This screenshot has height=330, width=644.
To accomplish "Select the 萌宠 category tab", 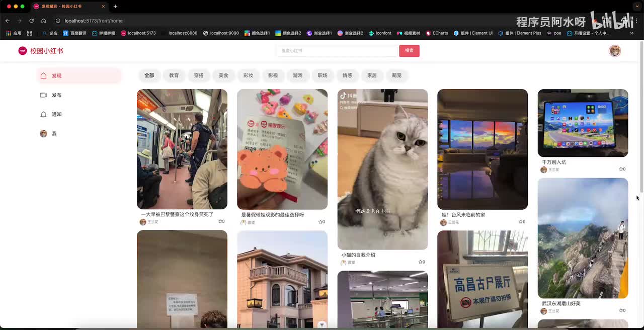I will coord(397,75).
